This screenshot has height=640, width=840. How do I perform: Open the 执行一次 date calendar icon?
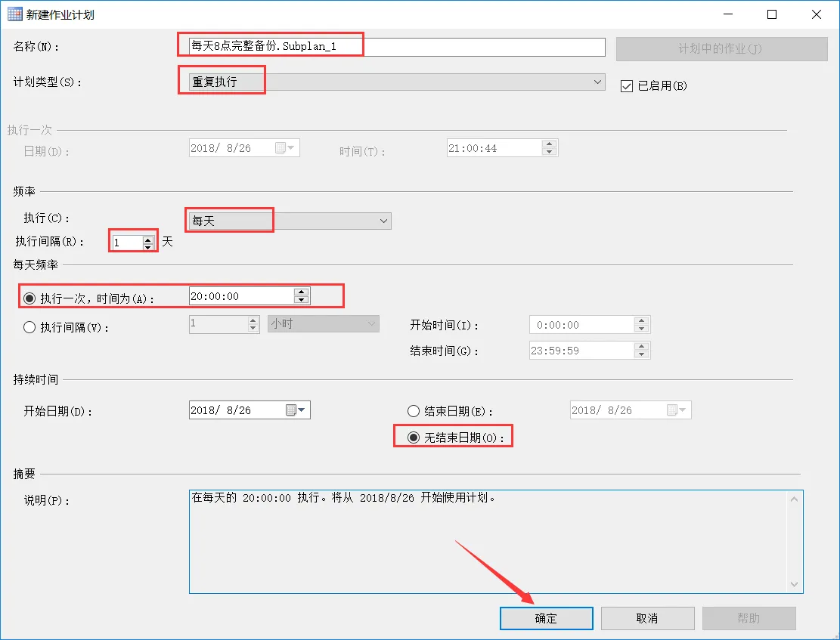tap(284, 148)
